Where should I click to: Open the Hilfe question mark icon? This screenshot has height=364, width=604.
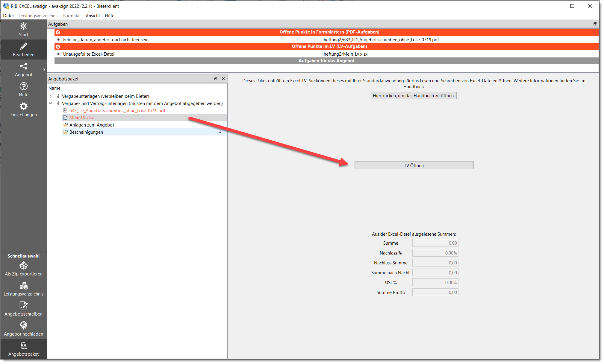pos(23,86)
